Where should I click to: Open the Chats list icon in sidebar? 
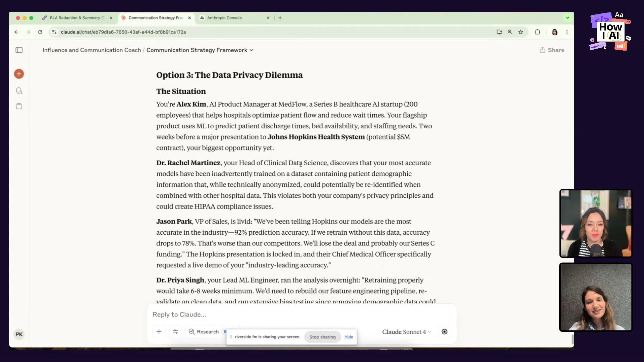pos(19,91)
